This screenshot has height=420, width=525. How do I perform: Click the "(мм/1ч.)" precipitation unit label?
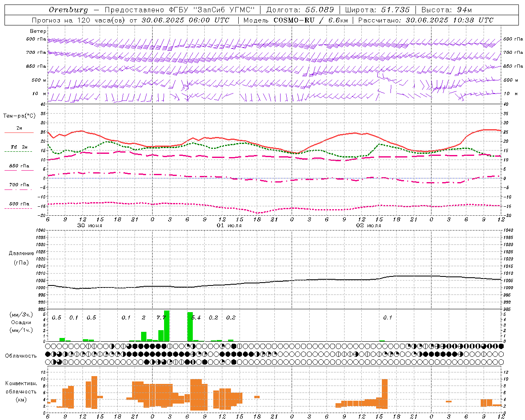click(21, 330)
